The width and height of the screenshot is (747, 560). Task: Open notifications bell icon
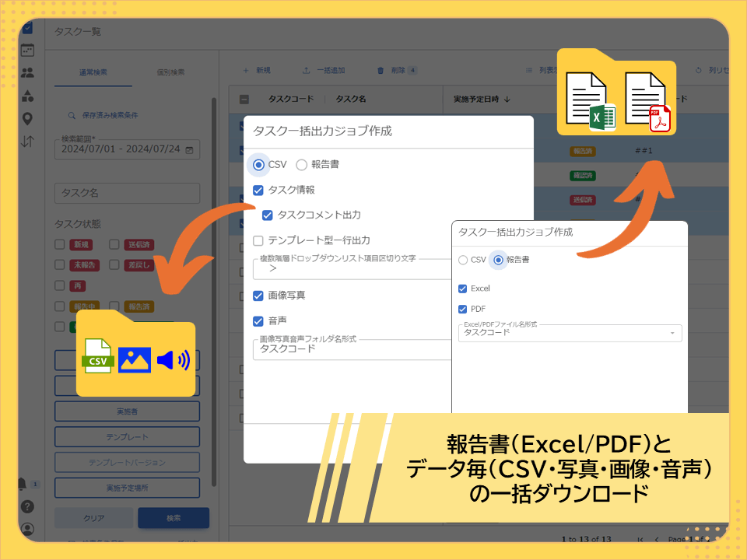click(23, 484)
